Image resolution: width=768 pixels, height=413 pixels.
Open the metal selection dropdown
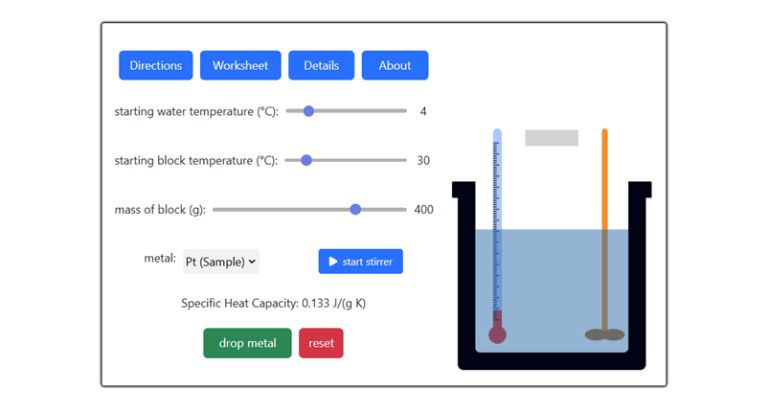[221, 261]
